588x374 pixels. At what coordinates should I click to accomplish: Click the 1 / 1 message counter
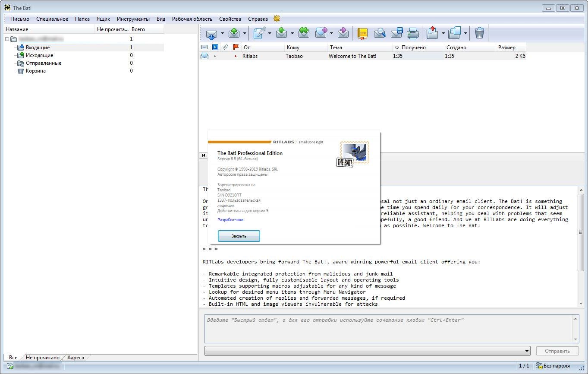(524, 366)
